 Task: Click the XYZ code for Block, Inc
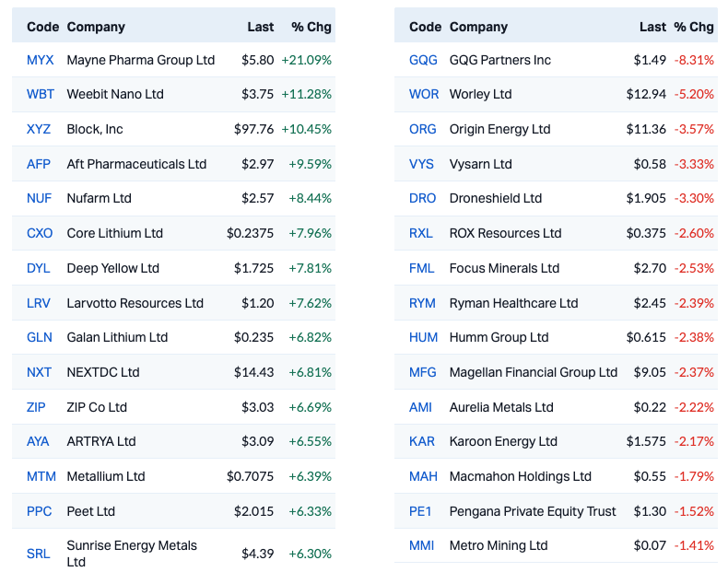pos(39,129)
